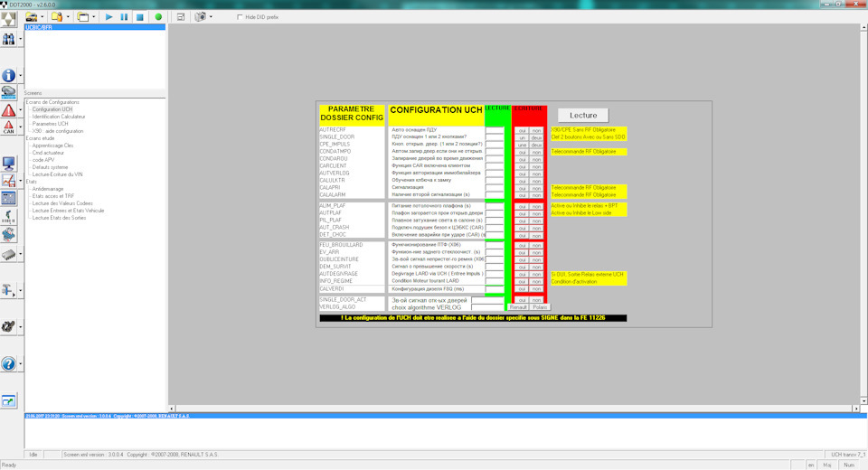
Task: Open the binoculars search tool
Action: click(x=8, y=39)
